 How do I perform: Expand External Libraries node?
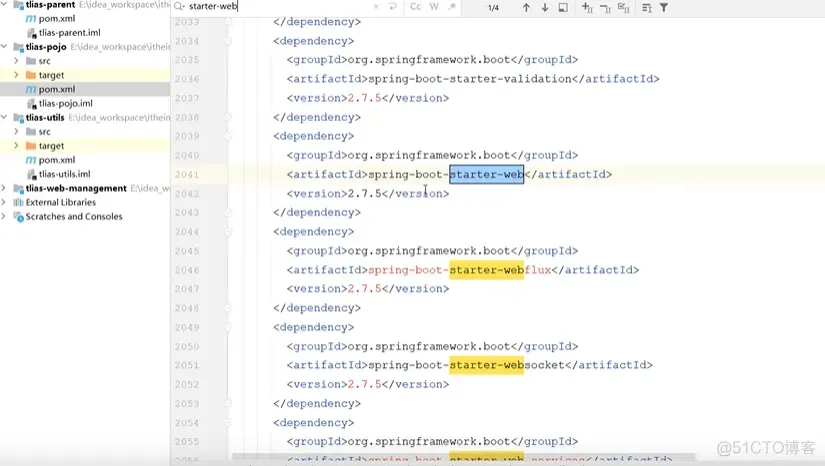(4, 202)
